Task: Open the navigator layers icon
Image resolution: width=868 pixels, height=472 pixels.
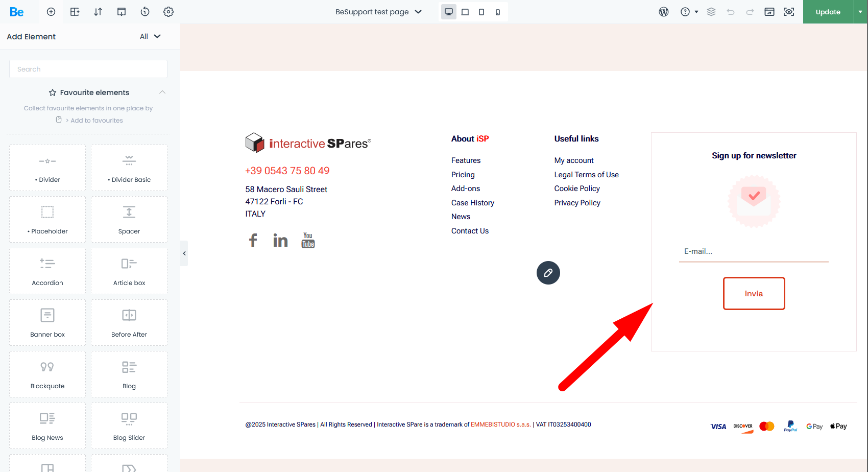Action: pyautogui.click(x=711, y=12)
